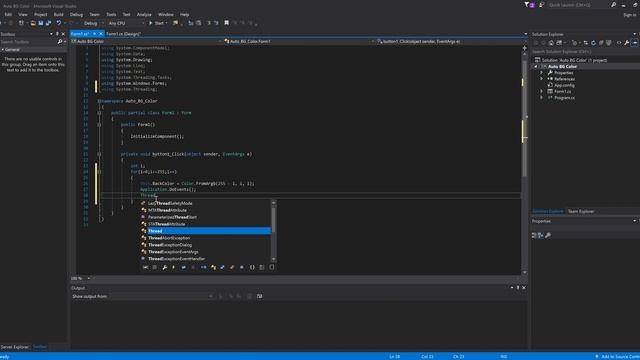Open the Analyze menu
This screenshot has width=640, height=360.
pyautogui.click(x=144, y=14)
